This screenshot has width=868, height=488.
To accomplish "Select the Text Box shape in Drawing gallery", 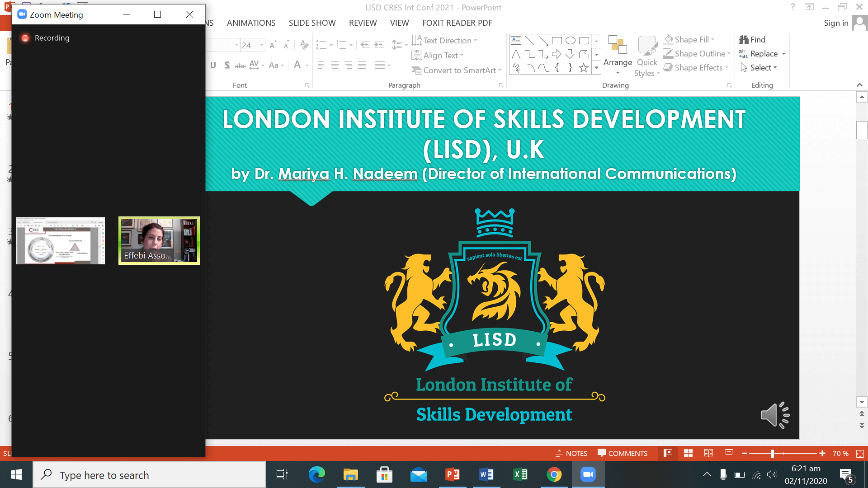I will click(x=516, y=41).
